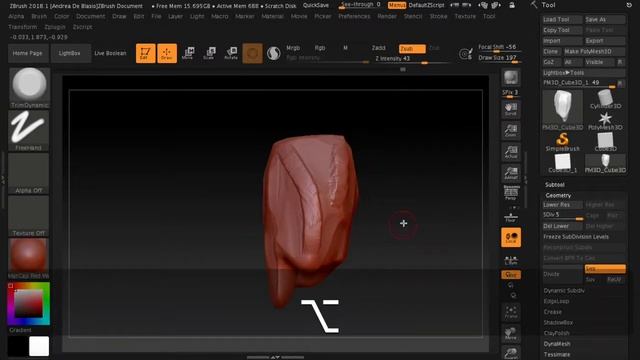The image size is (640, 360).
Task: Click Del Lower button
Action: [x=562, y=226]
